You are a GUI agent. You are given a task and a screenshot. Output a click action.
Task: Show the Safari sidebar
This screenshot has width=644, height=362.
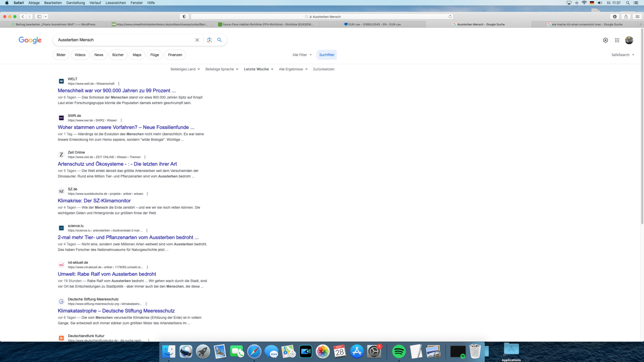click(x=39, y=17)
